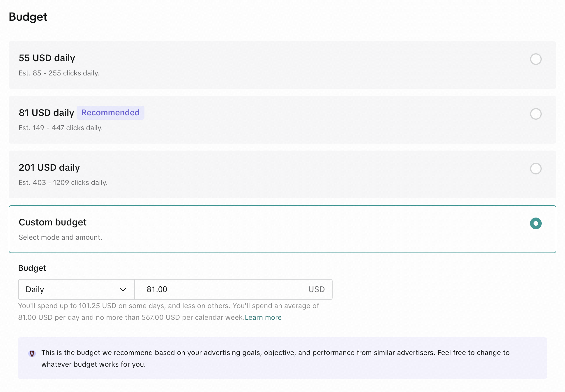Click the 81 USD daily heading
This screenshot has height=392, width=565.
point(46,113)
